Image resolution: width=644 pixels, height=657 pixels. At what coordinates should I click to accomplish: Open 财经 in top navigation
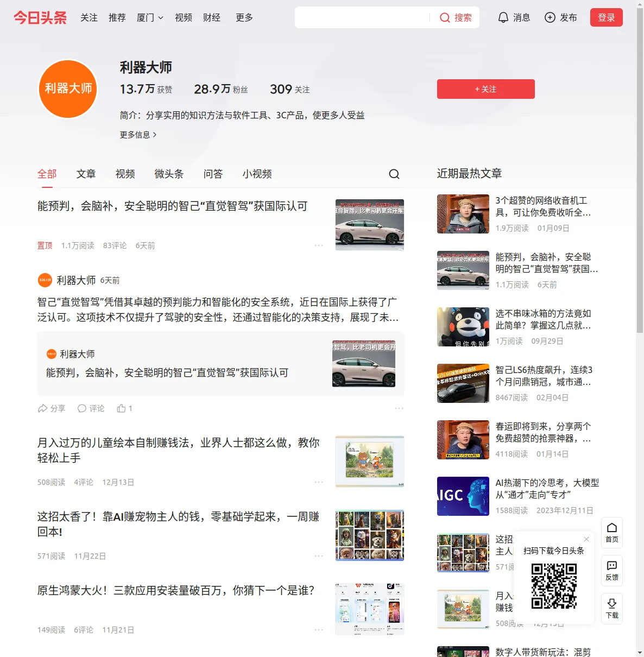tap(212, 18)
